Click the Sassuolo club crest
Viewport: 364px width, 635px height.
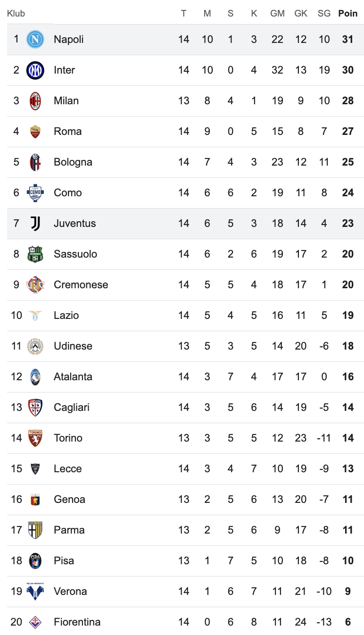coord(35,254)
